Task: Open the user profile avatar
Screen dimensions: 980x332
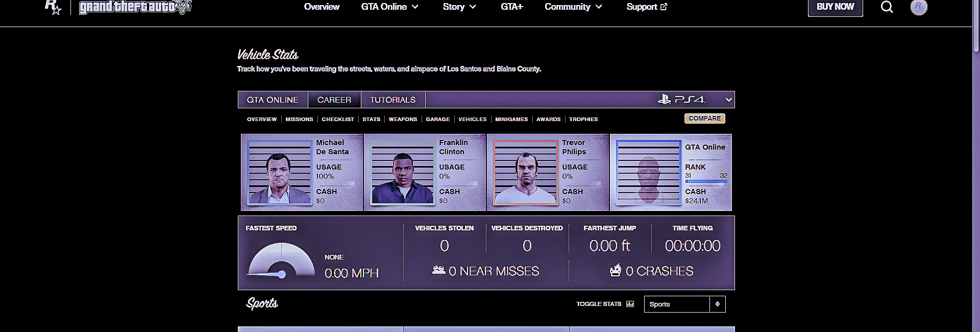Action: [919, 7]
